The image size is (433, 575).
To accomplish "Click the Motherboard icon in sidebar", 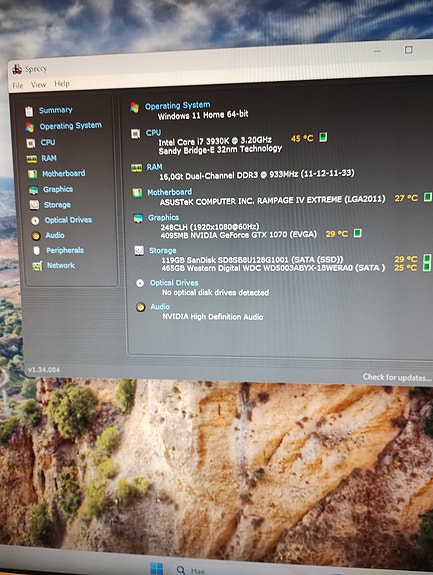I will (33, 174).
